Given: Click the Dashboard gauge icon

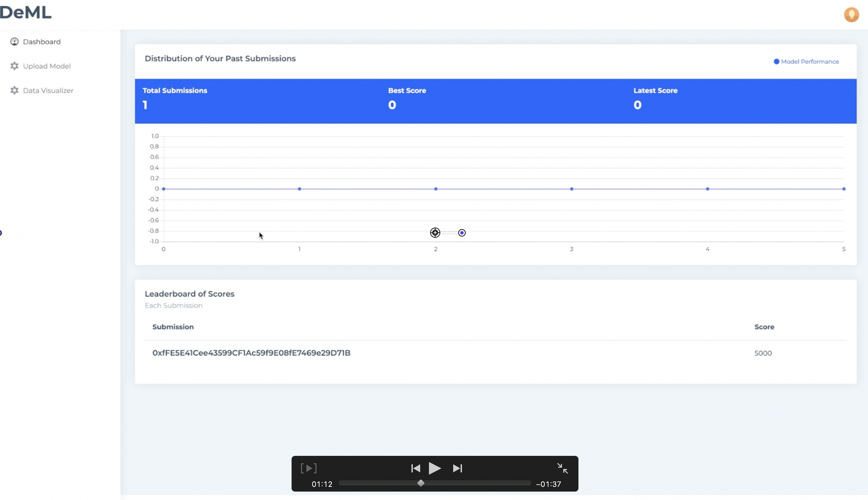Looking at the screenshot, I should 14,41.
